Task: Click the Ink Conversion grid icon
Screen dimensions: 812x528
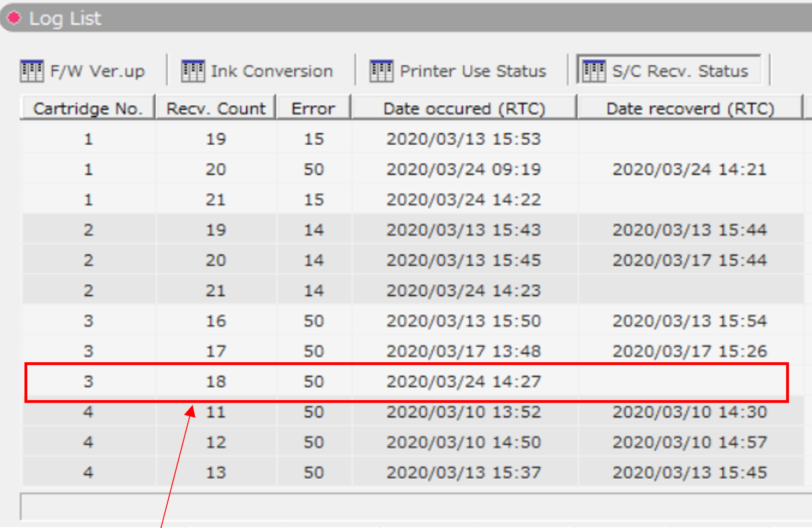Action: (193, 71)
